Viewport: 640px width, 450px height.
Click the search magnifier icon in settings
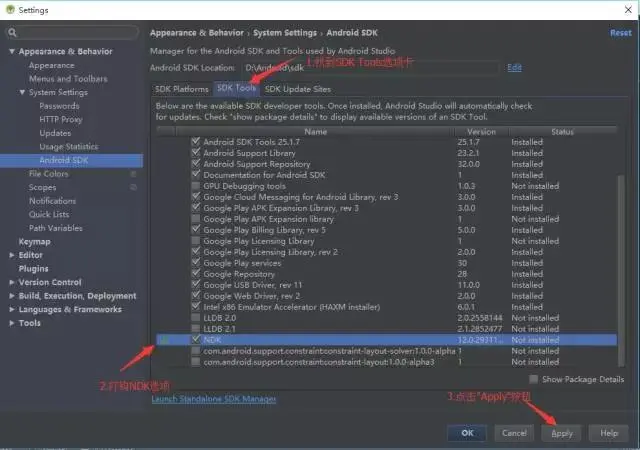pyautogui.click(x=12, y=33)
